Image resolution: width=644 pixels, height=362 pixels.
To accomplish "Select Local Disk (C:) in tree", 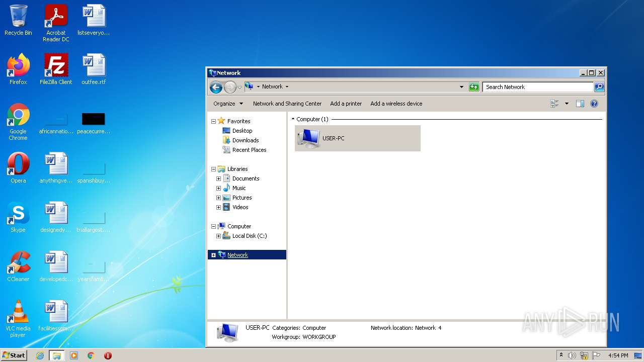I will coord(250,236).
